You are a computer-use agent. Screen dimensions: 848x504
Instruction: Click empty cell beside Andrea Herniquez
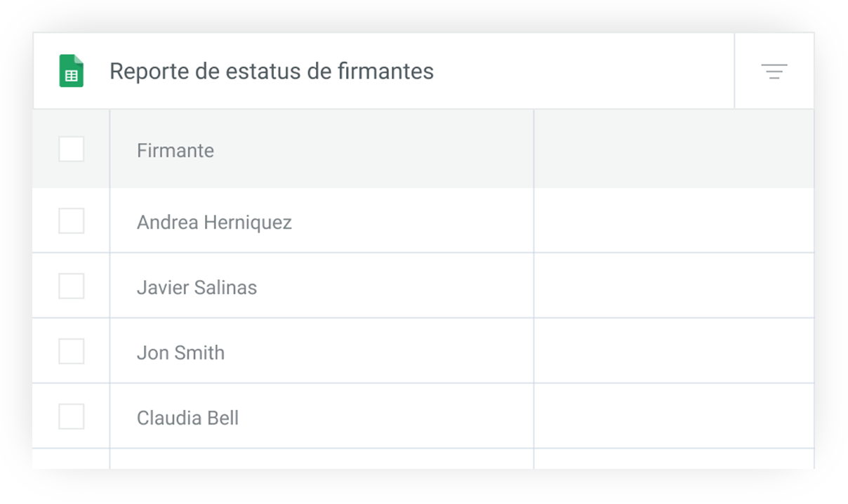pyautogui.click(x=674, y=221)
